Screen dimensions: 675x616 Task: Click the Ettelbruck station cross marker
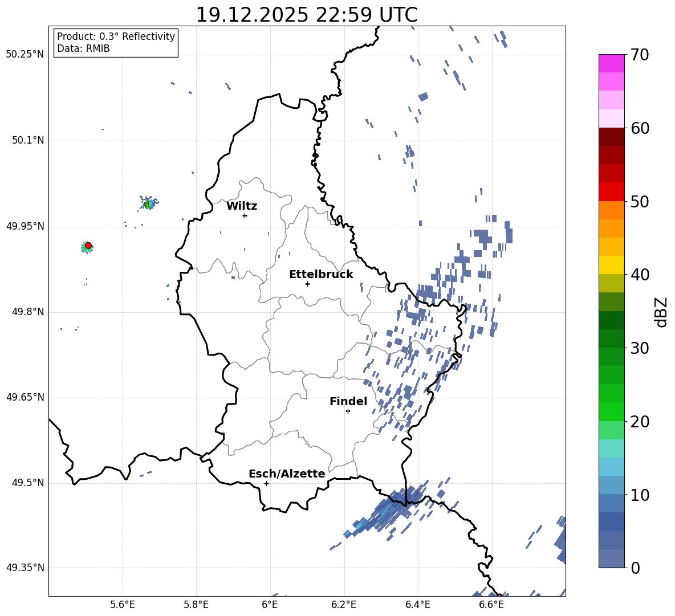coord(307,284)
